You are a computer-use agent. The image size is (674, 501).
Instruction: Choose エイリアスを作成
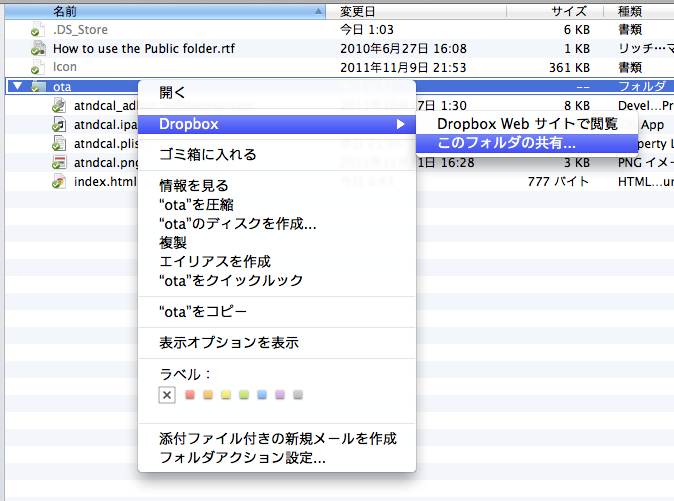point(277,261)
